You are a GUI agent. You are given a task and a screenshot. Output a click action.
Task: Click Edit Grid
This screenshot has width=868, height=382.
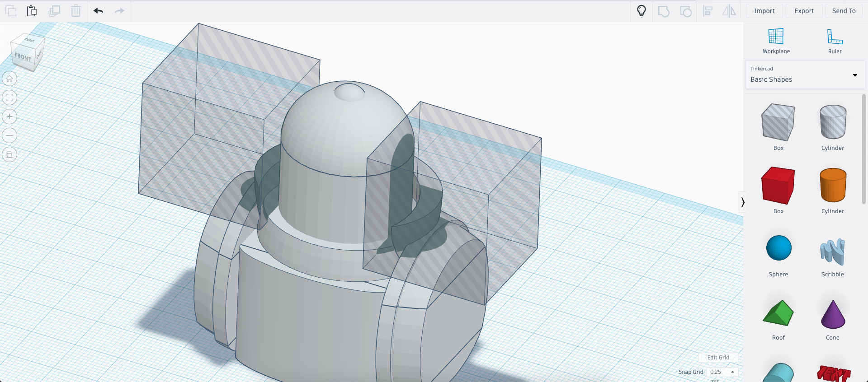[718, 357]
